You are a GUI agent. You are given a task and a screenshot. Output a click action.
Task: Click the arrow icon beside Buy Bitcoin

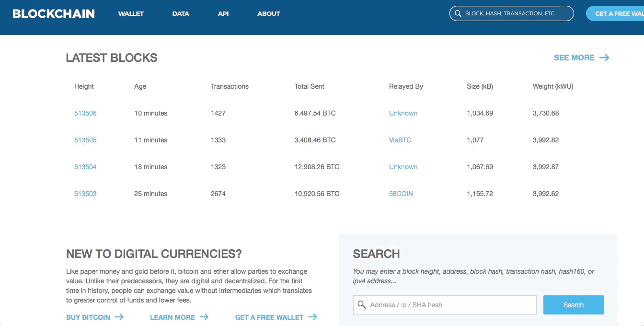pyautogui.click(x=119, y=317)
